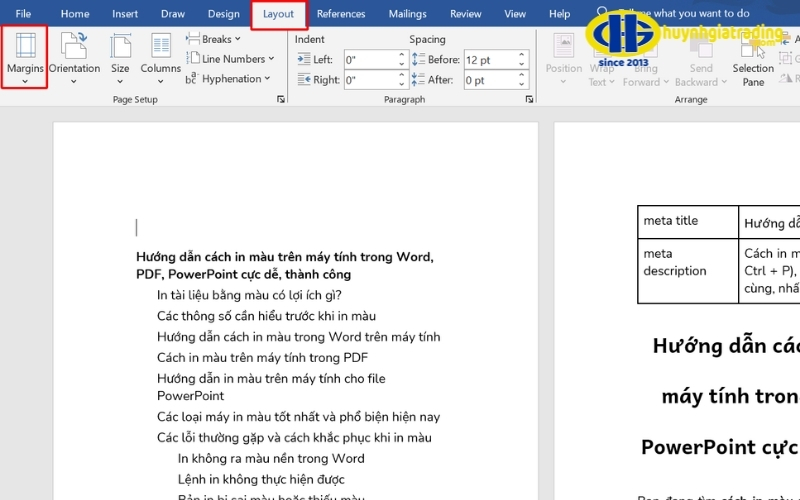Click the bold document title heading on the first page

[x=285, y=265]
